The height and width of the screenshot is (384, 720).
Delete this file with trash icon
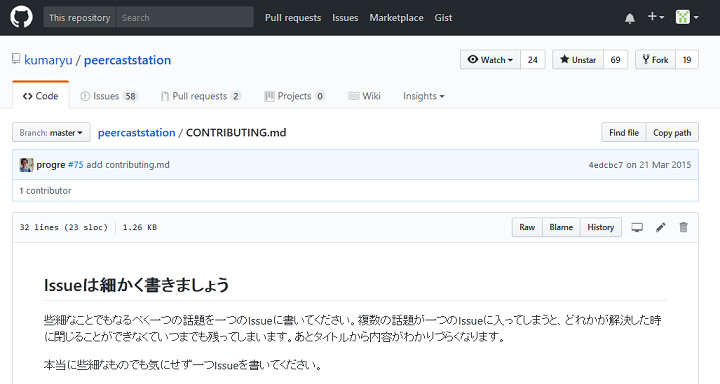coord(683,227)
